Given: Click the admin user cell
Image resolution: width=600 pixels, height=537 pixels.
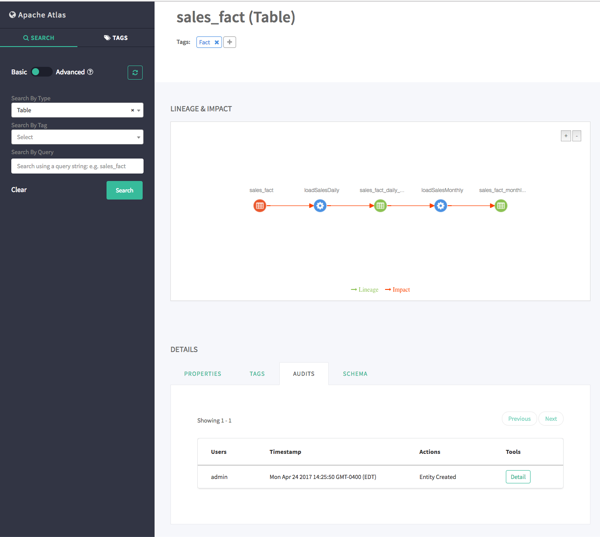Looking at the screenshot, I should (x=219, y=477).
